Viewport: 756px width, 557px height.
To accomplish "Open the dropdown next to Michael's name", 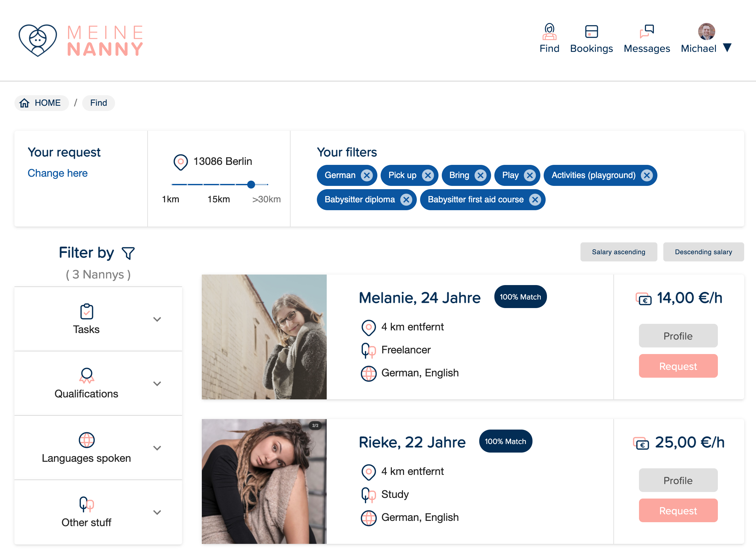I will [x=728, y=47].
